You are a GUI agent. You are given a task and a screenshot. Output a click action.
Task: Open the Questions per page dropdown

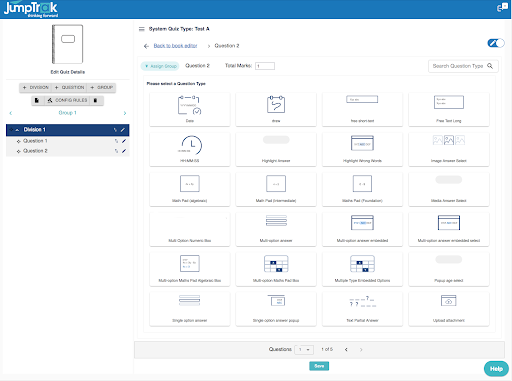[304, 349]
